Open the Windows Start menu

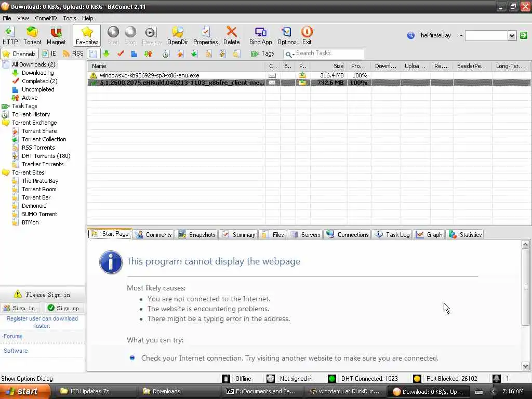pos(24,392)
